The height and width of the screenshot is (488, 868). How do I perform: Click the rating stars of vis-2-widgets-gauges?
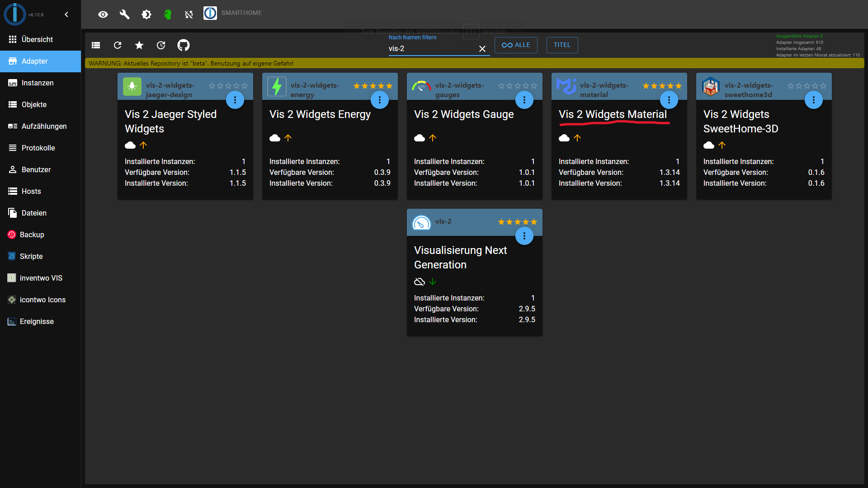point(518,86)
